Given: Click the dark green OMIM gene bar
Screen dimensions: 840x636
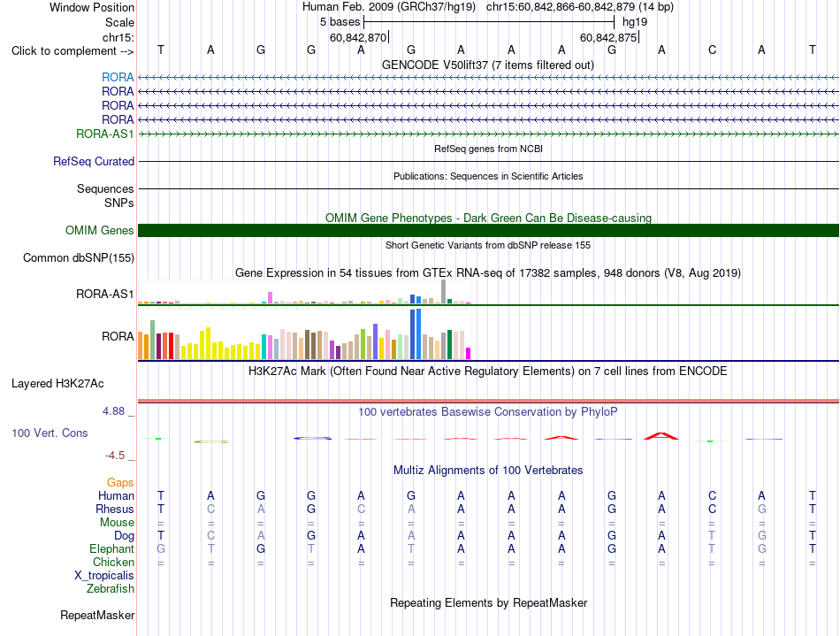Looking at the screenshot, I should click(488, 230).
